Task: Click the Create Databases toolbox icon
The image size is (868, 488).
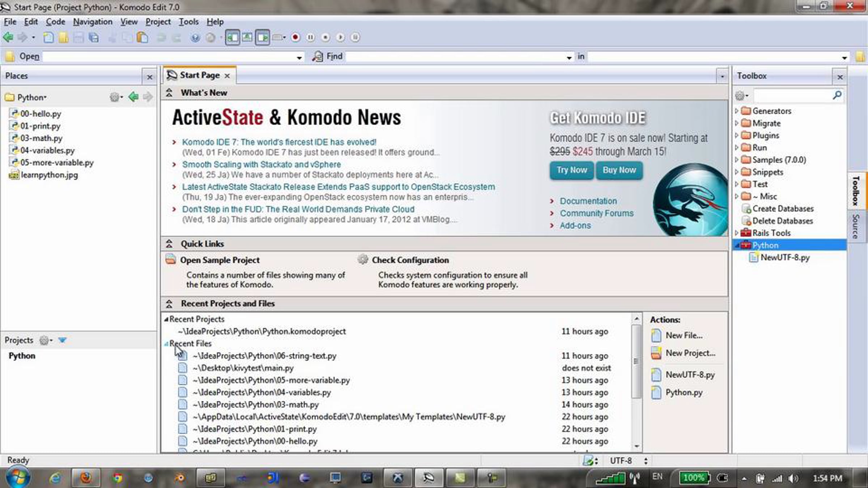Action: tap(746, 209)
